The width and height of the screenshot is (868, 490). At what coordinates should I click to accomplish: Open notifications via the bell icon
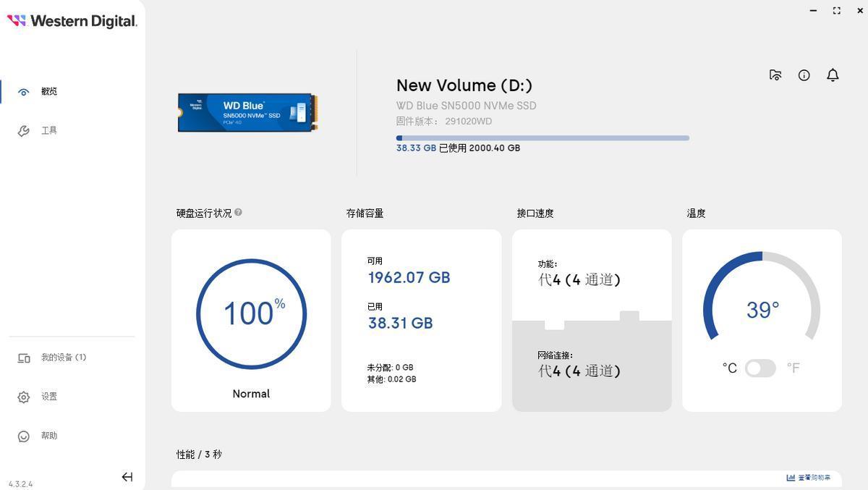click(x=833, y=75)
